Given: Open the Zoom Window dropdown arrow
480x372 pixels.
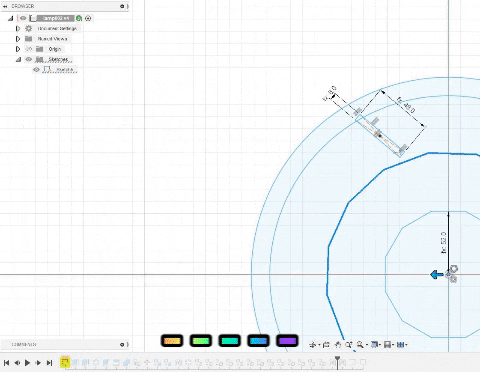Looking at the screenshot, I should pos(366,345).
